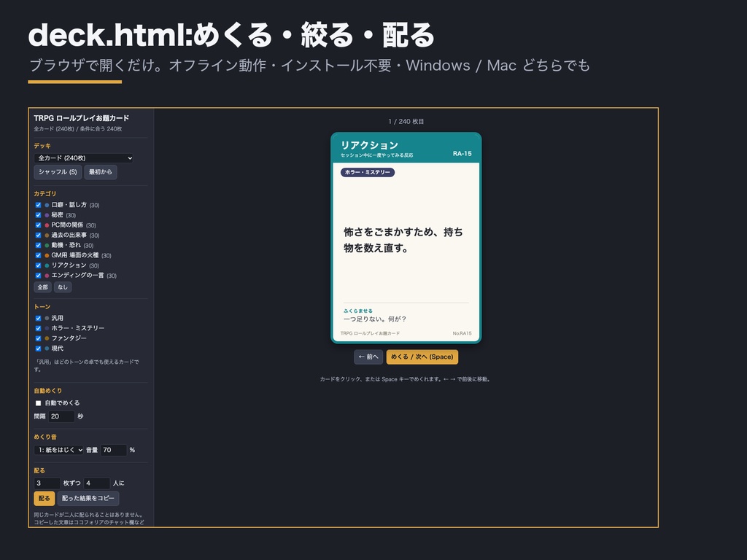The height and width of the screenshot is (560, 747).
Task: Uncheck the リアクション category checkbox
Action: (x=38, y=265)
